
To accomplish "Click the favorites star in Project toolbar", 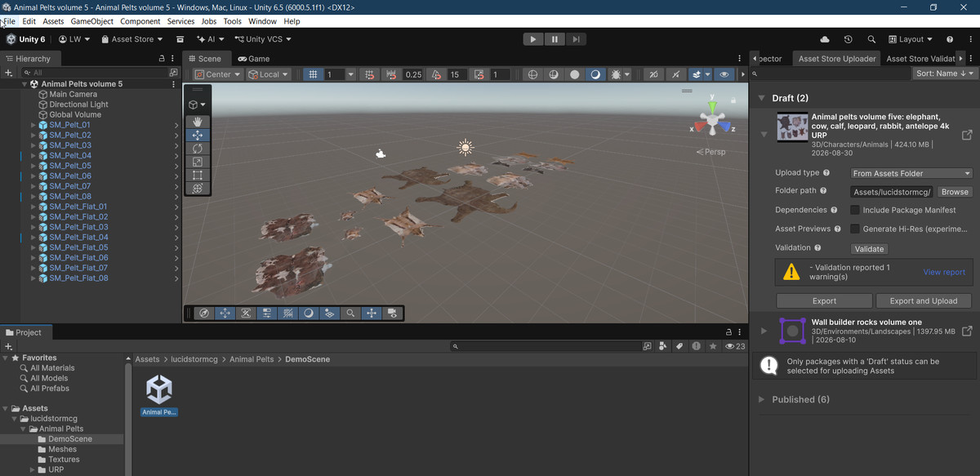I will [x=713, y=346].
